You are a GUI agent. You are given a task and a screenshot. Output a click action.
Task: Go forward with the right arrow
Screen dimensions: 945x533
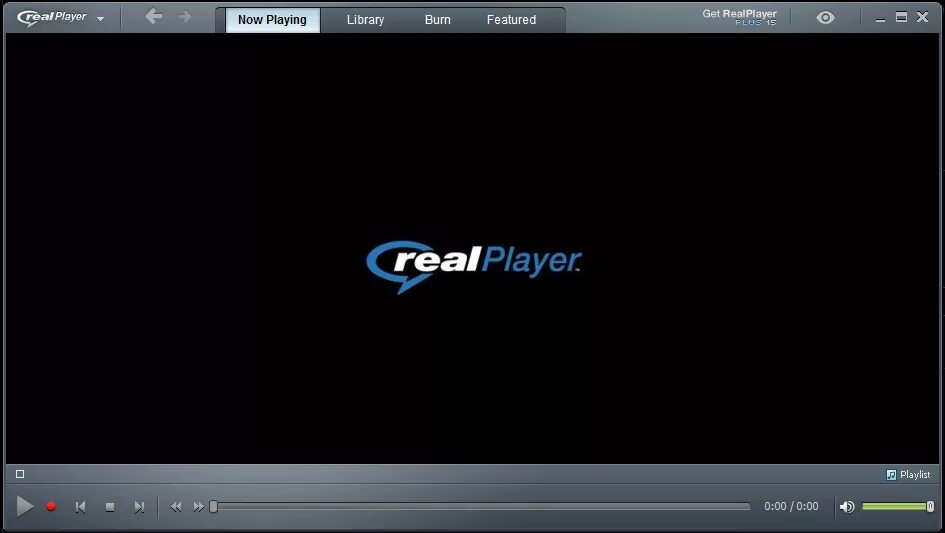point(185,16)
